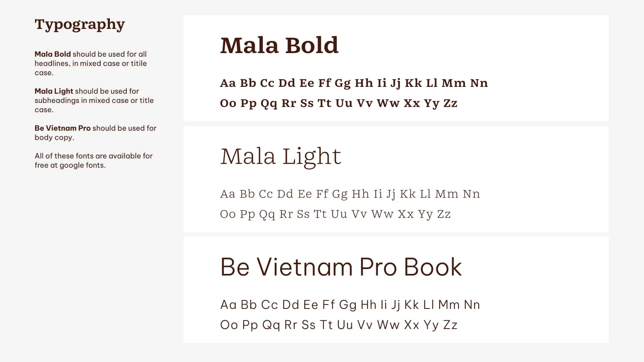Click bold 'Be Vietnam Pro' in the sidebar text
644x362 pixels.
click(x=62, y=128)
